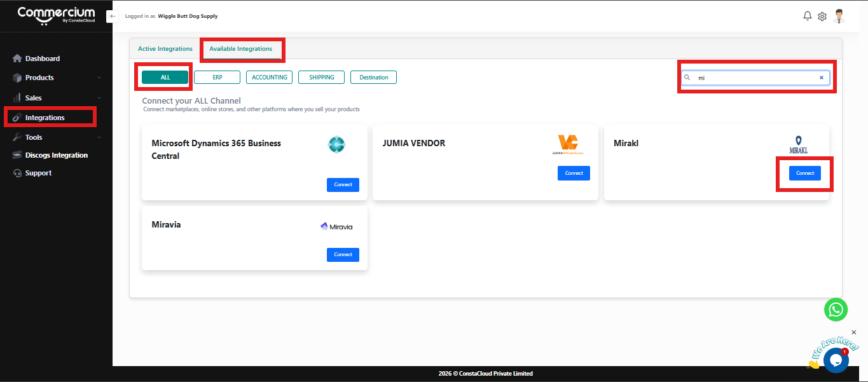Click the Wiggle Butt Dog Supply account name

point(188,16)
